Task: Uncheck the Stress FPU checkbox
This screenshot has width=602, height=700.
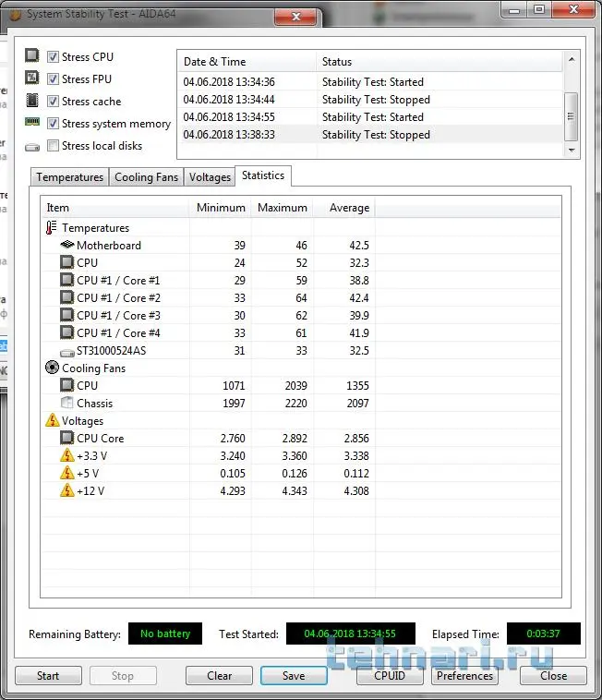Action: [x=53, y=79]
